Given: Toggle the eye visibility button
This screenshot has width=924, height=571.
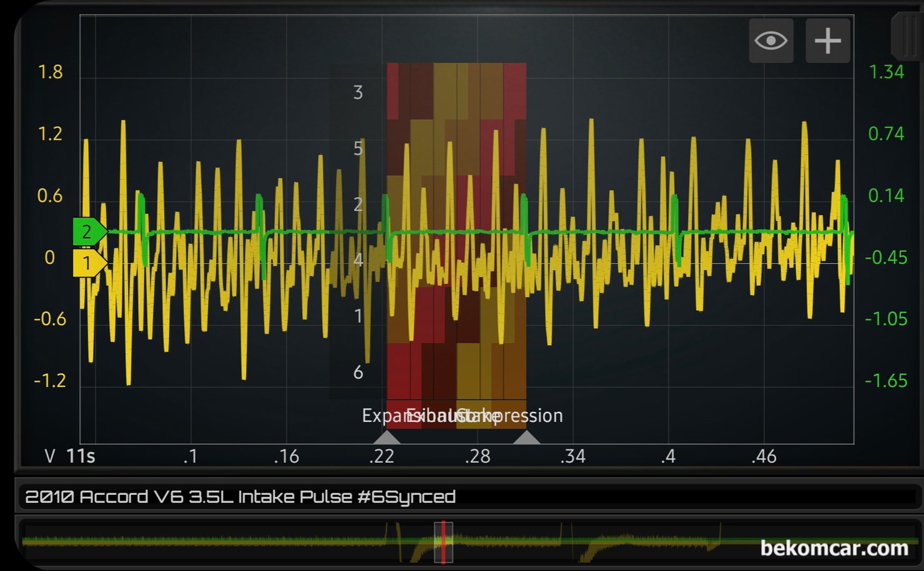Looking at the screenshot, I should (771, 41).
